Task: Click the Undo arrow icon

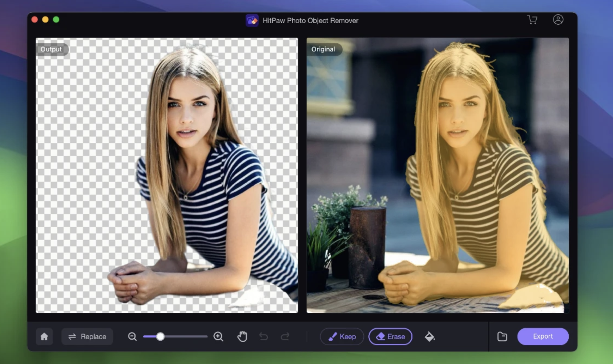Action: coord(264,337)
